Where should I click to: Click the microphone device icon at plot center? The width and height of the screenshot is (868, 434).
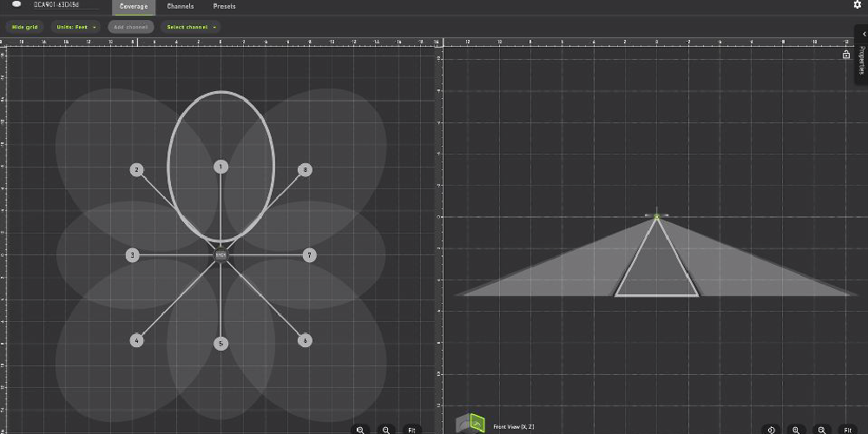point(220,254)
